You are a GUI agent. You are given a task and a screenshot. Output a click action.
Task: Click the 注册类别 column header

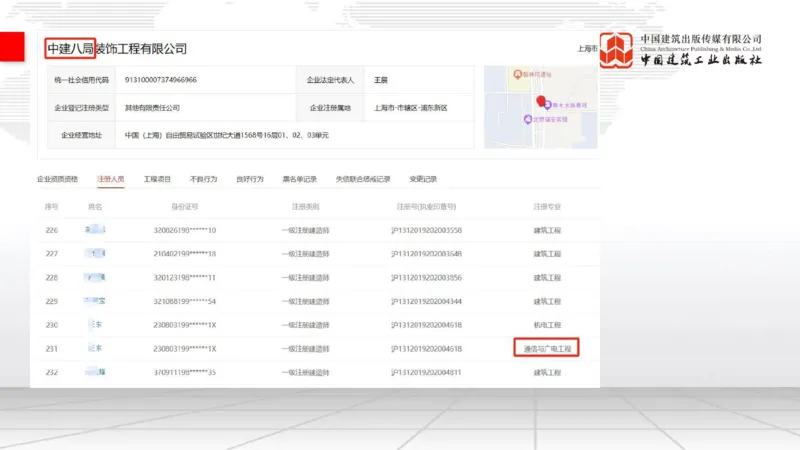(x=305, y=207)
